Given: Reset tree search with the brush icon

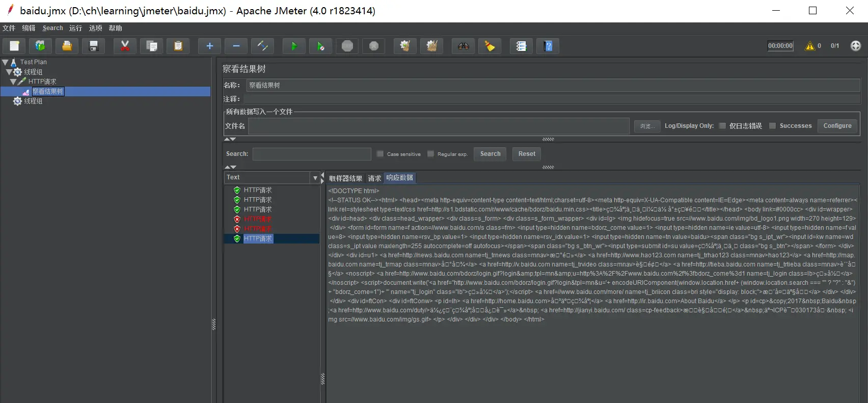Looking at the screenshot, I should [490, 46].
